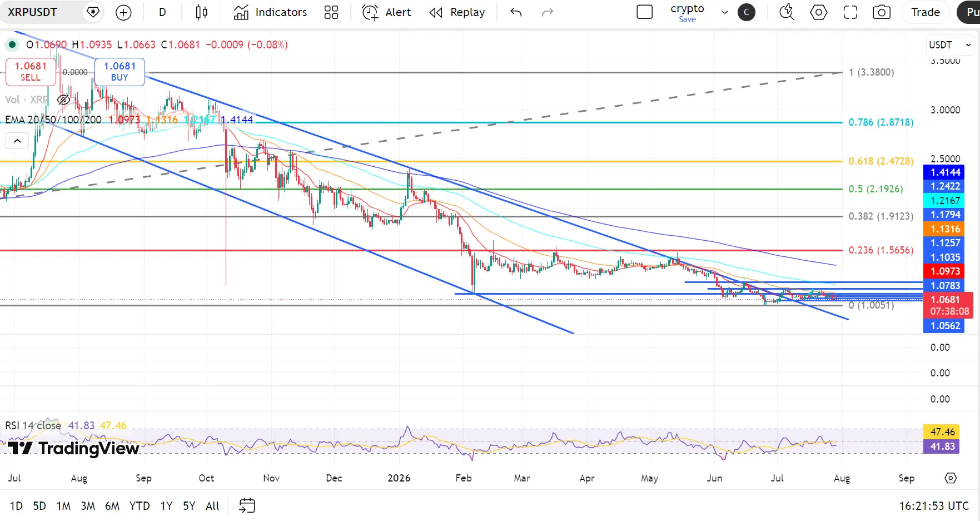This screenshot has height=521, width=980.
Task: Expand the crypto layout dropdown arrow
Action: 725,12
